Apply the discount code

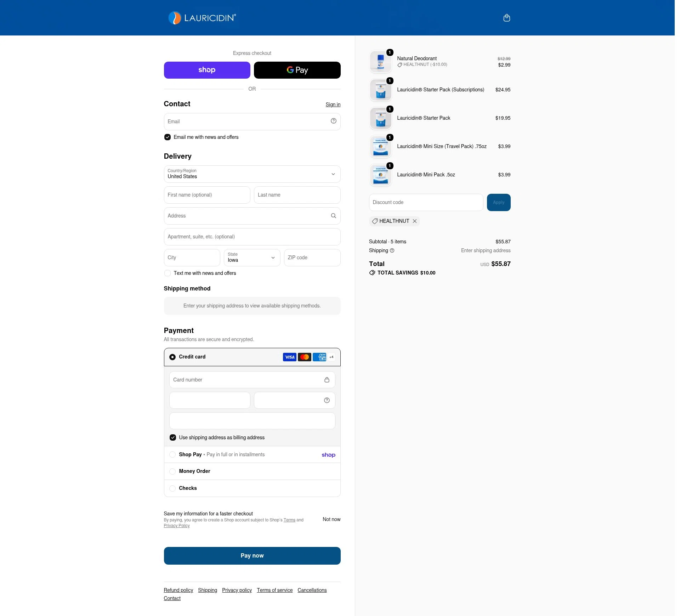[x=498, y=202]
